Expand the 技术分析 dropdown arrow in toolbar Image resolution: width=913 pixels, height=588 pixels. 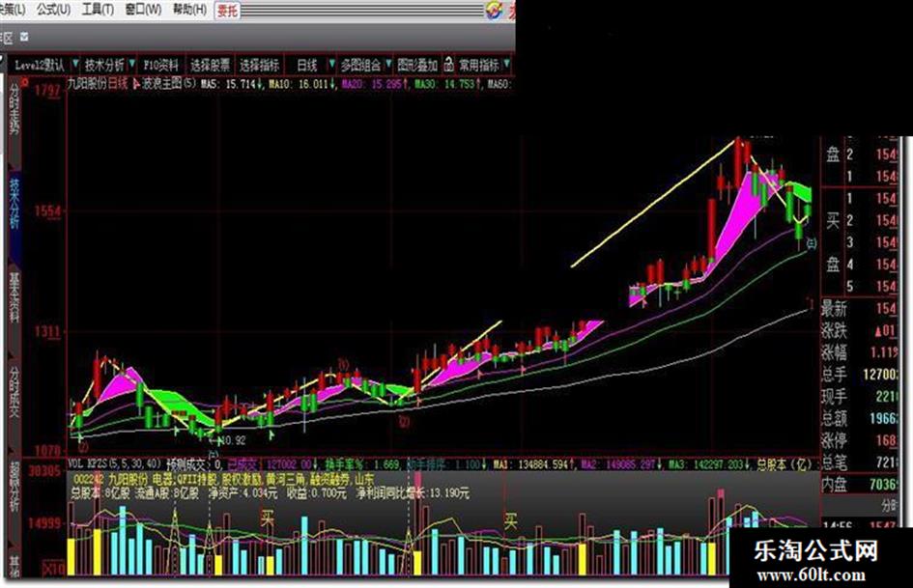[132, 64]
